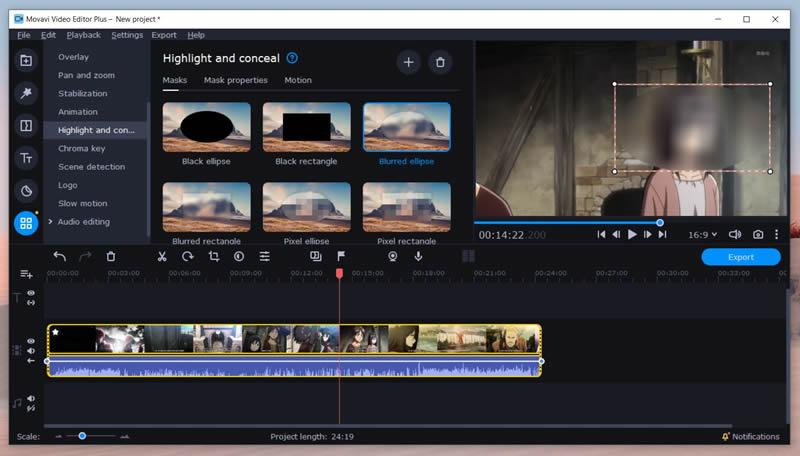Click the blue Export button

click(741, 257)
